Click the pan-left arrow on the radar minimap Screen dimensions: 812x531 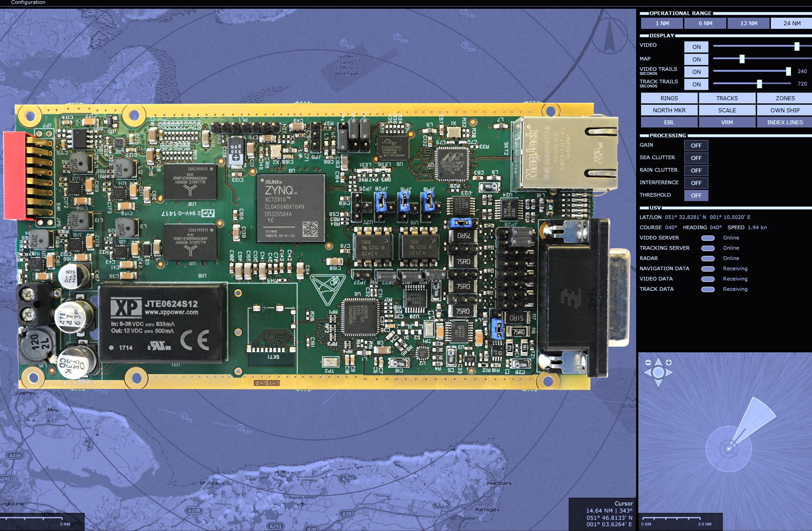tap(646, 372)
